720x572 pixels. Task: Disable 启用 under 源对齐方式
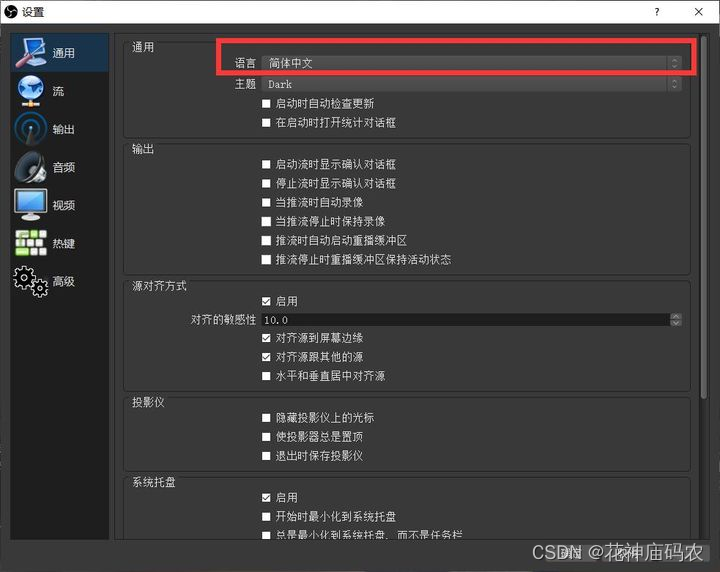(266, 301)
